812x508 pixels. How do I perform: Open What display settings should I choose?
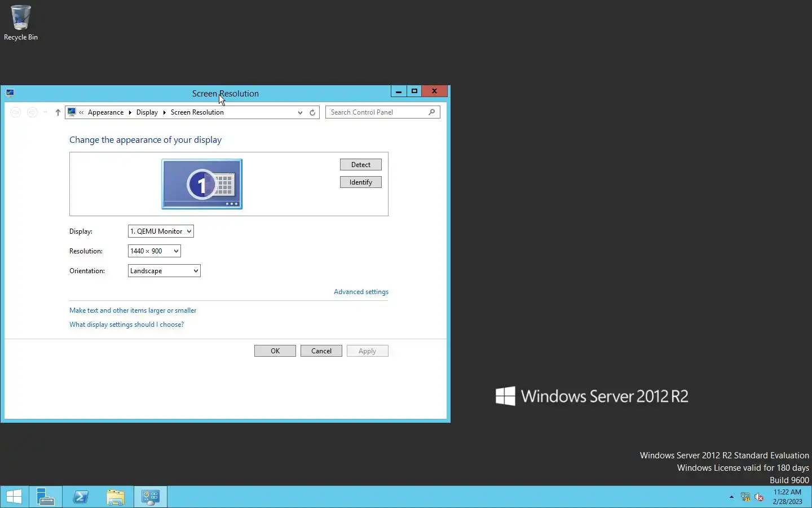(x=127, y=325)
